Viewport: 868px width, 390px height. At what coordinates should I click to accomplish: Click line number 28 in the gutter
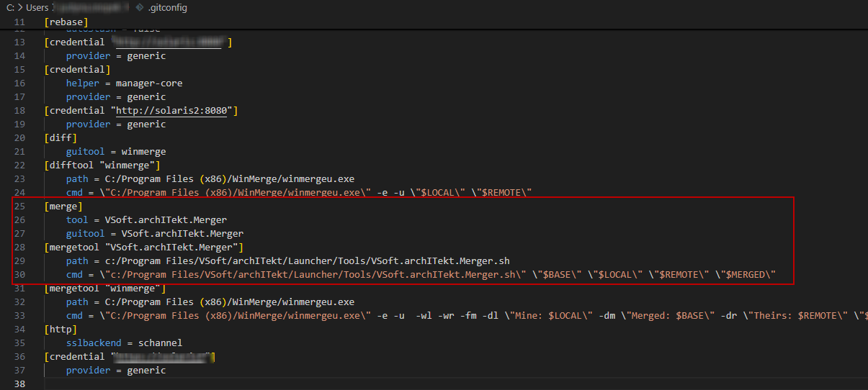(x=19, y=247)
